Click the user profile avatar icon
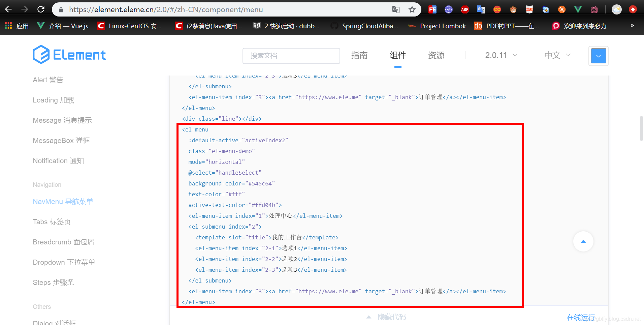 pyautogui.click(x=617, y=9)
